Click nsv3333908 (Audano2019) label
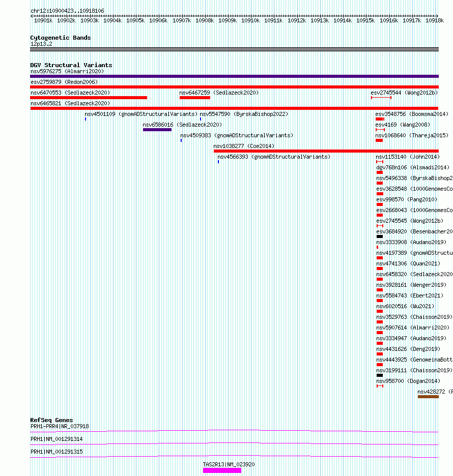The image size is (453, 476). [411, 242]
